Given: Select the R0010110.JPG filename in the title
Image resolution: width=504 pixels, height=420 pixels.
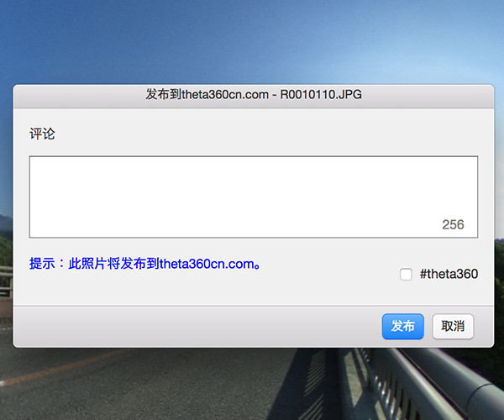Looking at the screenshot, I should pos(321,94).
